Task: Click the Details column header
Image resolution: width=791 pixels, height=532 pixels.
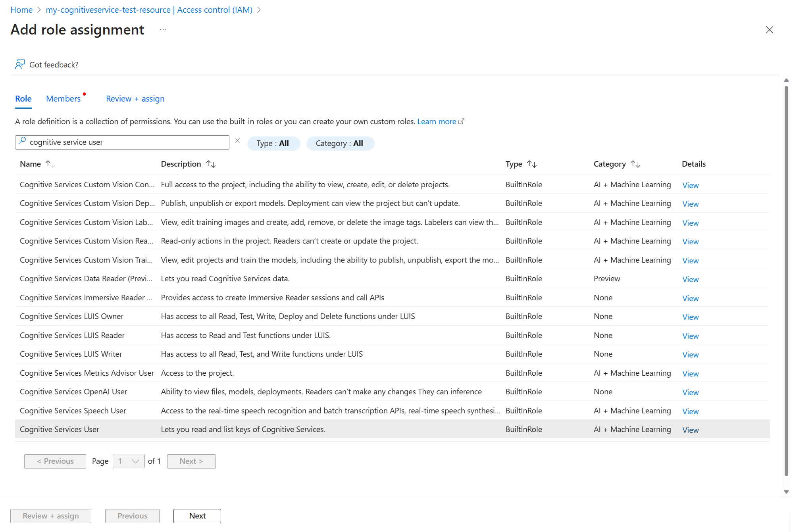Action: tap(693, 164)
